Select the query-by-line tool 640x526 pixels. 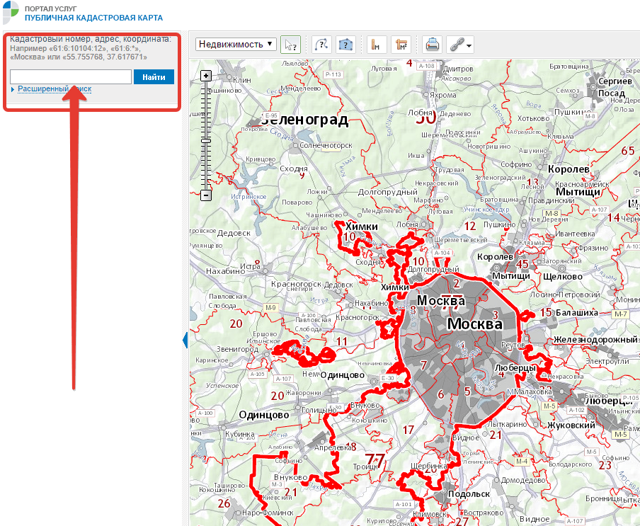321,44
